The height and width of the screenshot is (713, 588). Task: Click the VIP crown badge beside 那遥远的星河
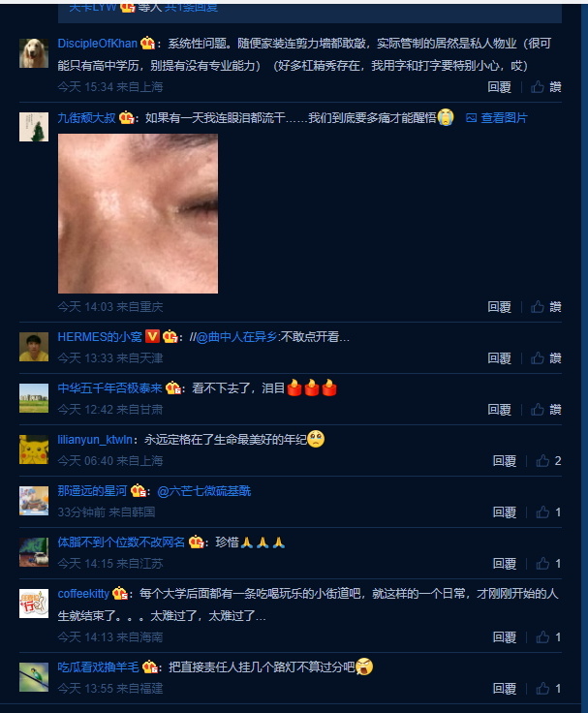[x=139, y=491]
